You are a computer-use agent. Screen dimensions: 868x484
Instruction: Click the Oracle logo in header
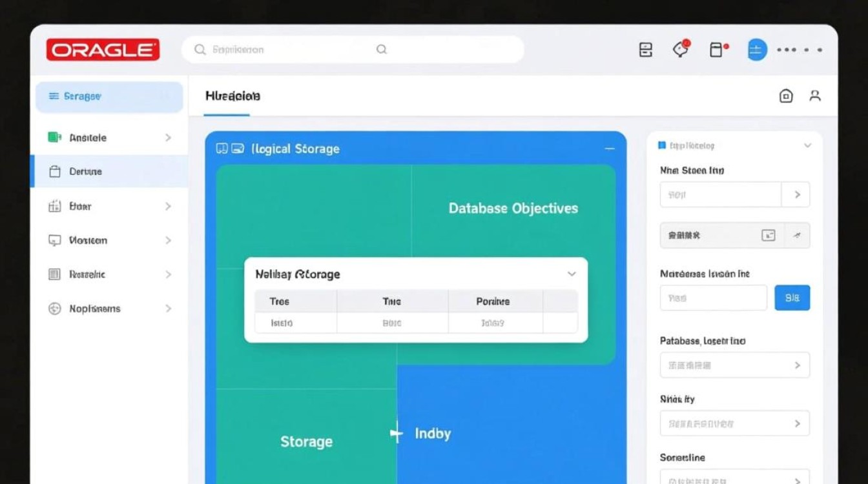point(103,50)
